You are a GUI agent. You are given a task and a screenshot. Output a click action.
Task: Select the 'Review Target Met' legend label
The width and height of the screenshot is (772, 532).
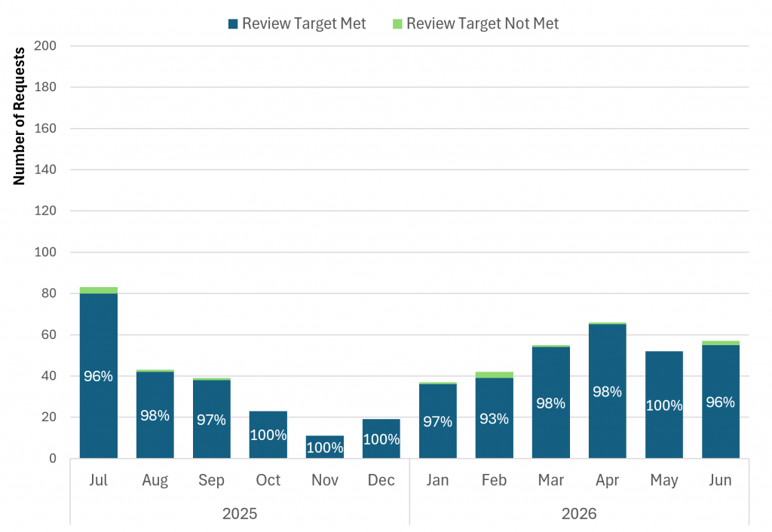(x=304, y=23)
